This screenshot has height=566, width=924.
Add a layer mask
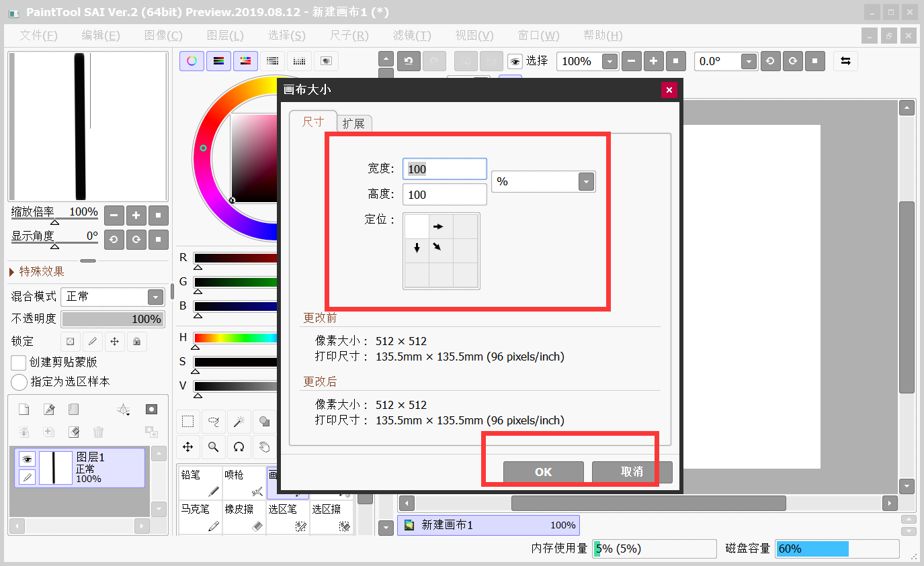(x=152, y=410)
